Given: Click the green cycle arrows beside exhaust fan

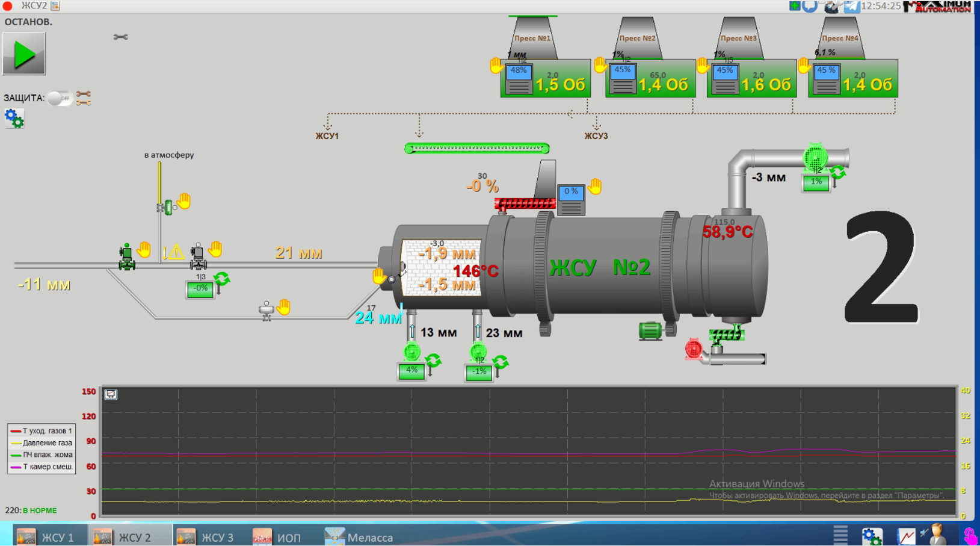Looking at the screenshot, I should point(838,173).
